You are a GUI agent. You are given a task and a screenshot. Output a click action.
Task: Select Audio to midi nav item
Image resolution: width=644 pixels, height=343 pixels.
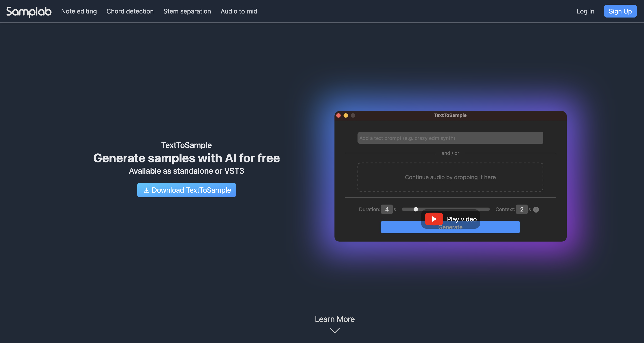[239, 11]
